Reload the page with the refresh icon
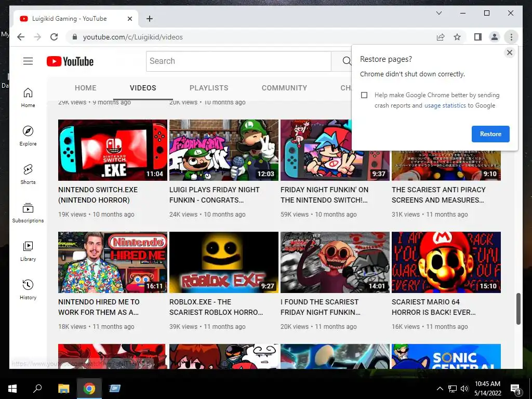Viewport: 532px width, 399px height. click(x=54, y=37)
